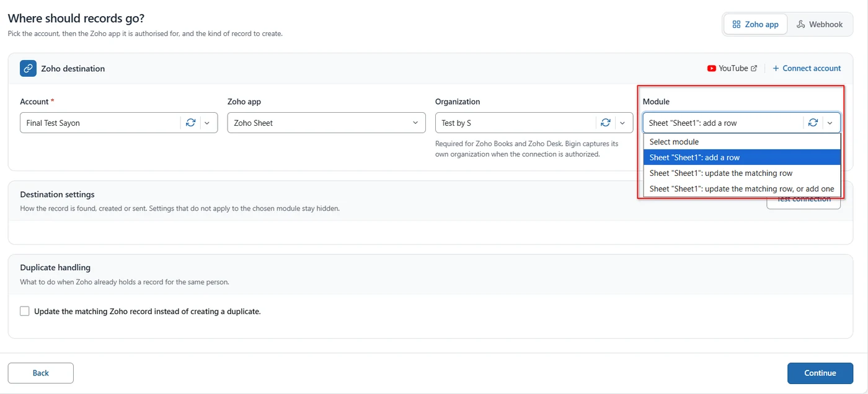868x394 pixels.
Task: Expand the Organization dropdown arrow
Action: (622, 123)
